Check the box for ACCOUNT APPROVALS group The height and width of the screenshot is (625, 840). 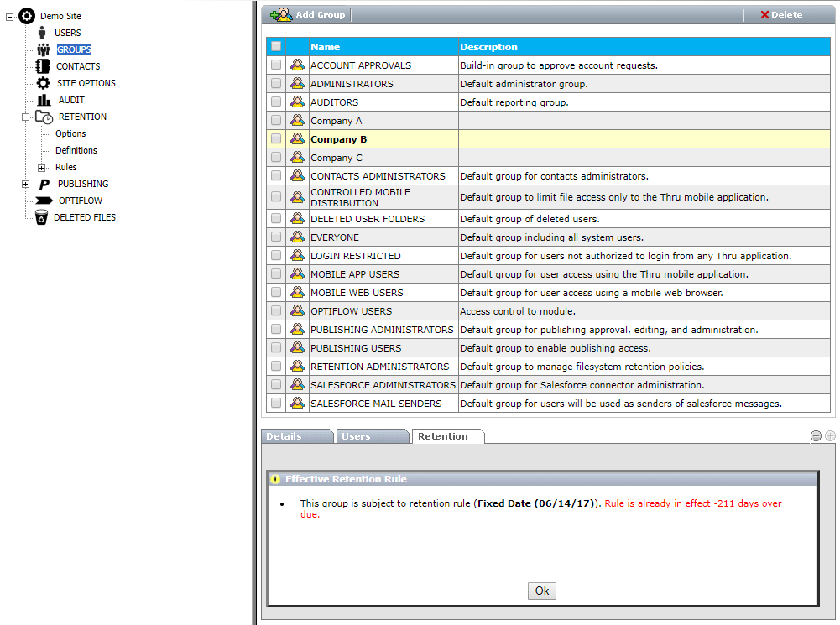point(276,65)
